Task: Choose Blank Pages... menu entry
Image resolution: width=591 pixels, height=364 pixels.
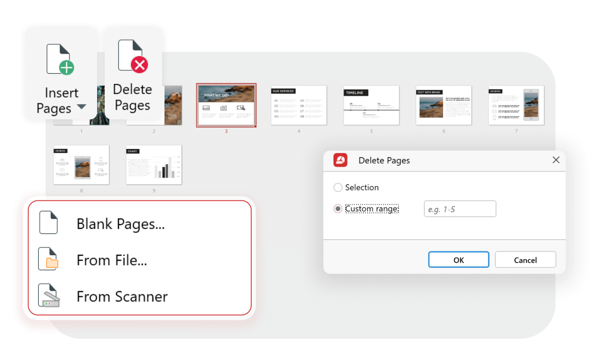Action: pyautogui.click(x=120, y=224)
